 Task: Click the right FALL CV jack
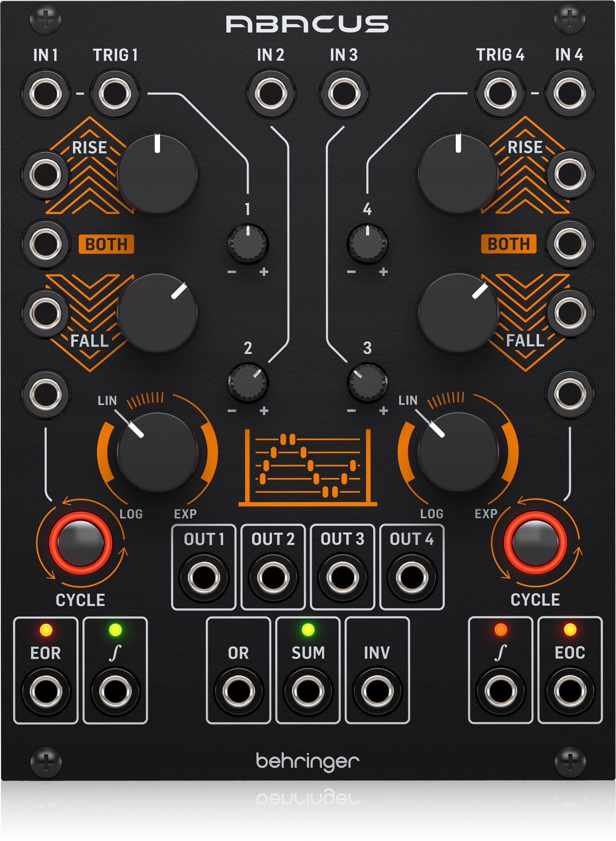570,313
